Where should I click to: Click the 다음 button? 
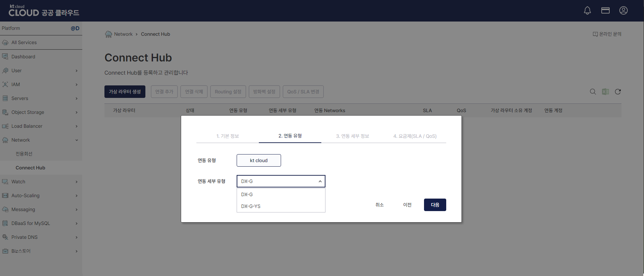pyautogui.click(x=435, y=205)
